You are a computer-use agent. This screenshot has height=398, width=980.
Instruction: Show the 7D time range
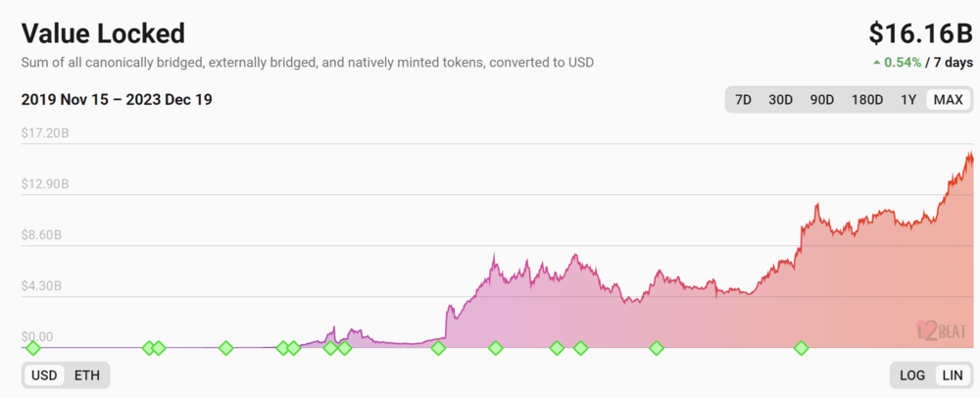(x=744, y=100)
